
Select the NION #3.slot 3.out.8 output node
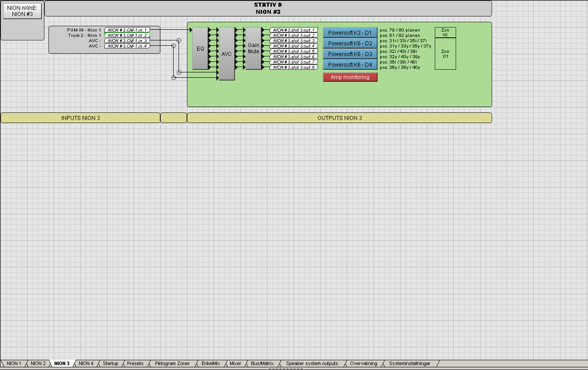tap(294, 67)
